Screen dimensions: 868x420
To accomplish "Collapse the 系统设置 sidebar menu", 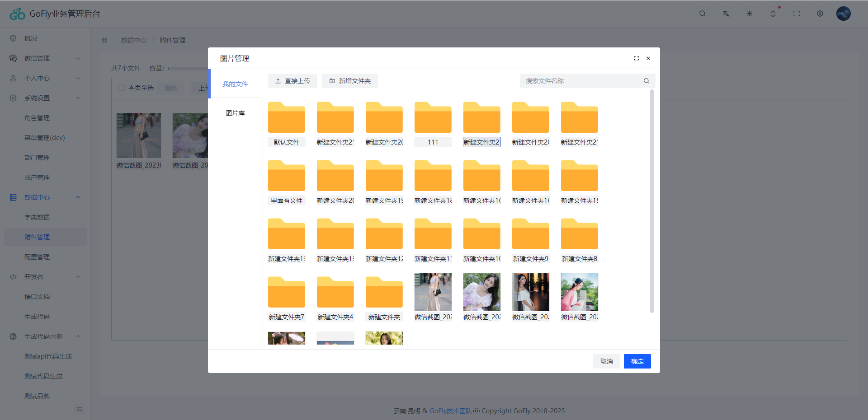I will pos(45,98).
